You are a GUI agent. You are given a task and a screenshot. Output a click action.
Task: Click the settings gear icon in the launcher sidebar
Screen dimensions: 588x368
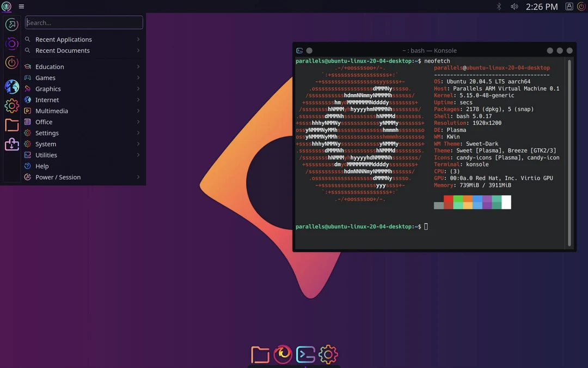[11, 106]
